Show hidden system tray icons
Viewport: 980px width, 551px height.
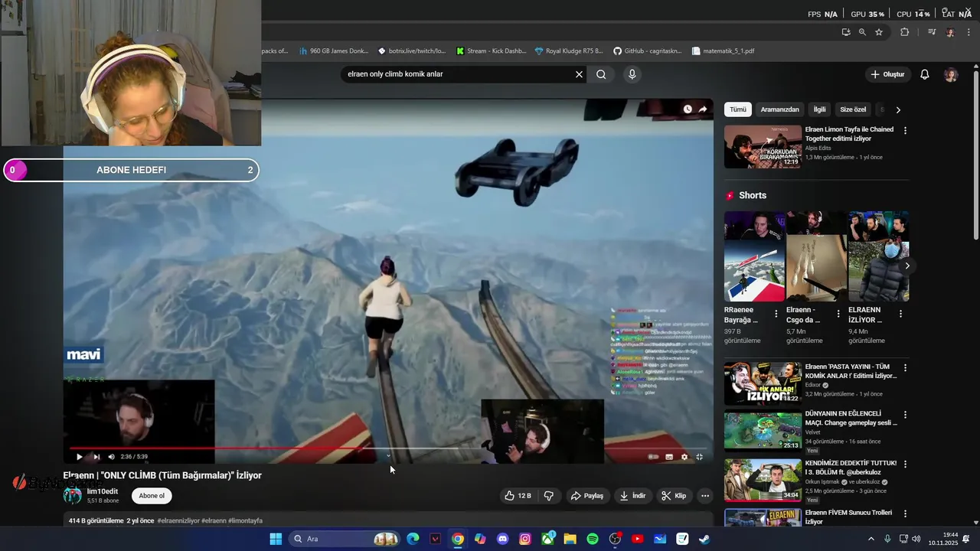point(871,539)
